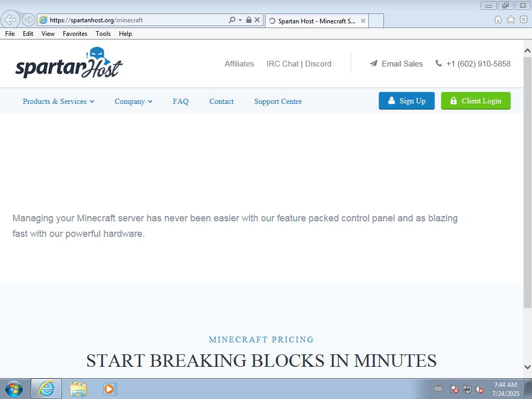Open the Tools menu
The width and height of the screenshot is (532, 399).
[x=103, y=34]
